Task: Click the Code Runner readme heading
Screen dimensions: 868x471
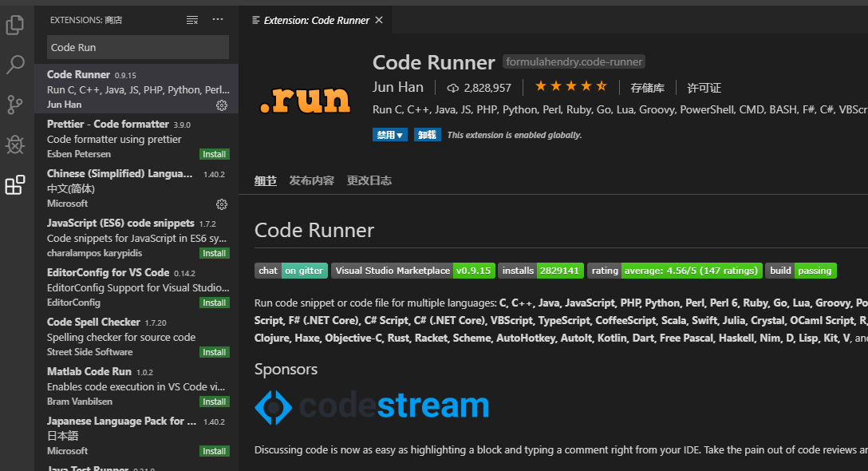Action: point(314,230)
